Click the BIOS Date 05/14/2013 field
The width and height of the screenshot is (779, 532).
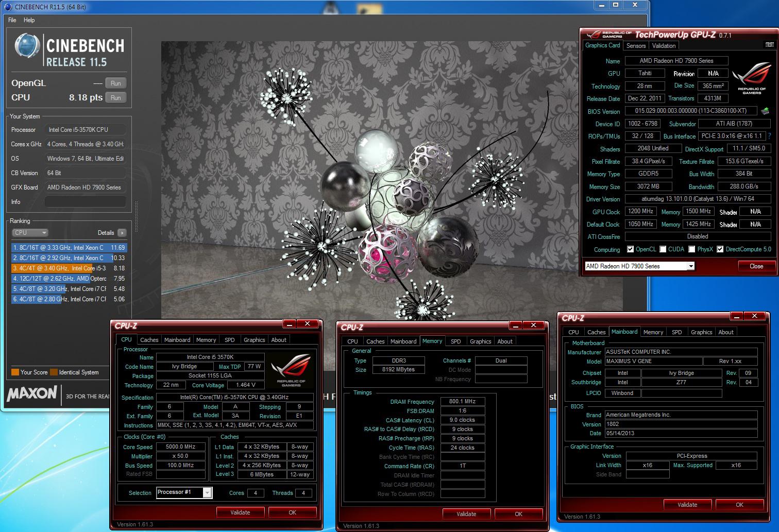[681, 433]
